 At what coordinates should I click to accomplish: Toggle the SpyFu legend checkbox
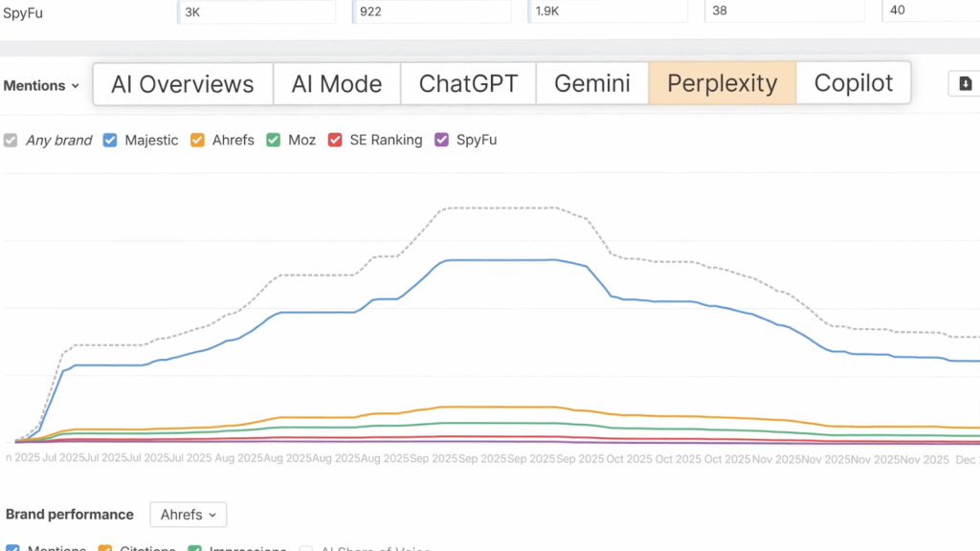(x=441, y=141)
